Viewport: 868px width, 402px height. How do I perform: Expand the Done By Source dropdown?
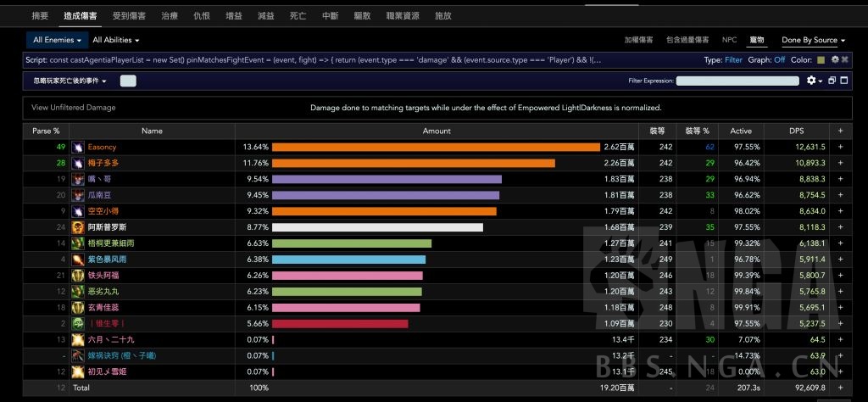click(814, 40)
